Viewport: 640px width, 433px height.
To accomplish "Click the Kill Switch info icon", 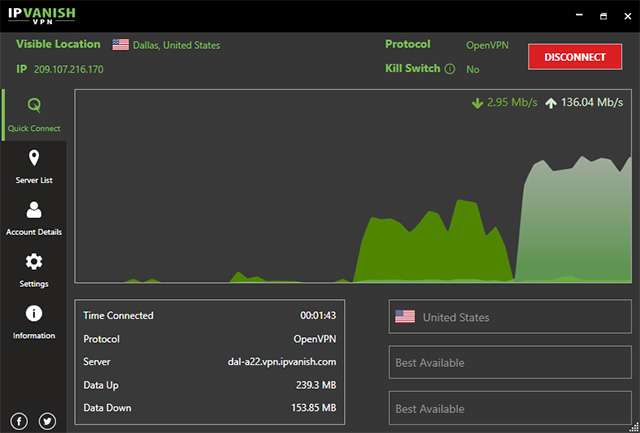I will pyautogui.click(x=449, y=69).
